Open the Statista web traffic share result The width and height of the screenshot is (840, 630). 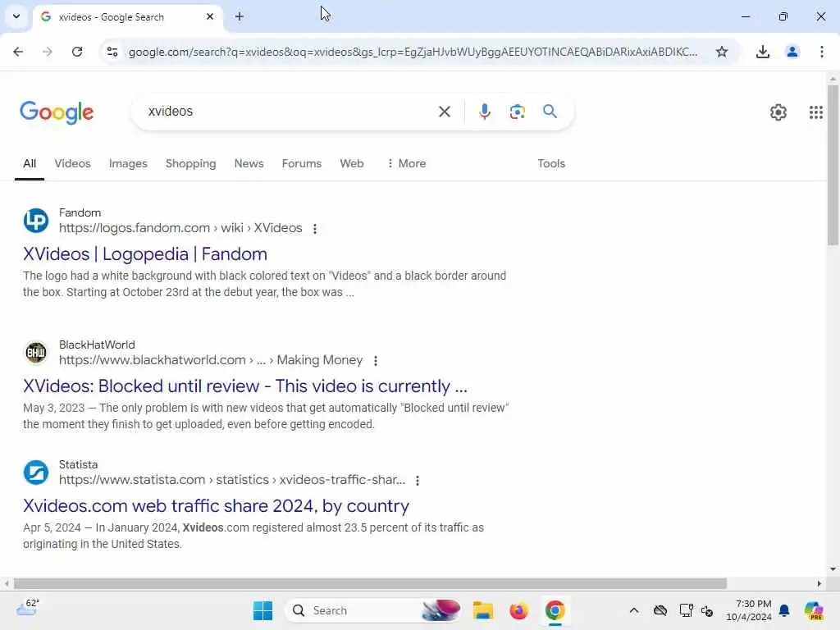(x=216, y=506)
